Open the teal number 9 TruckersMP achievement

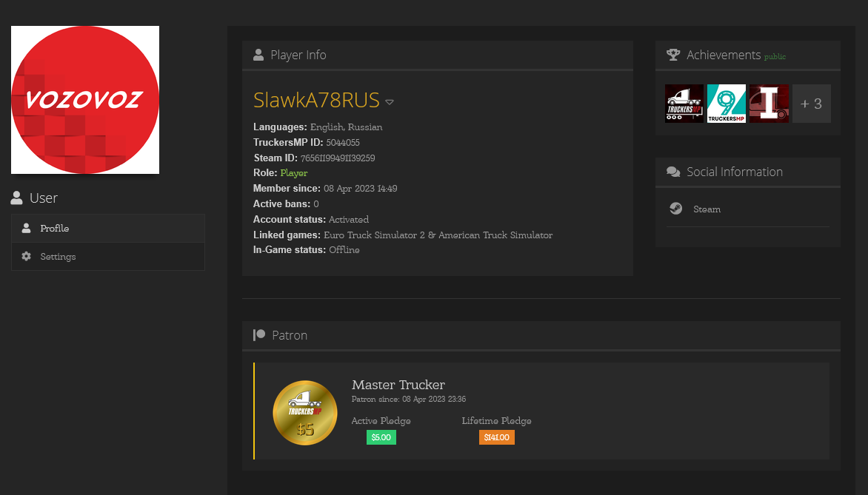tap(727, 104)
